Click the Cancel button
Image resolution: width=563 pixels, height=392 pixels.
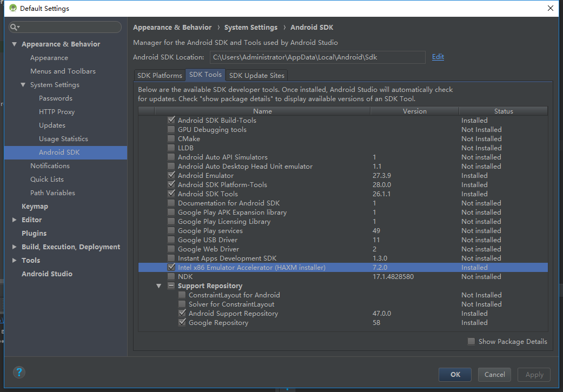(494, 374)
